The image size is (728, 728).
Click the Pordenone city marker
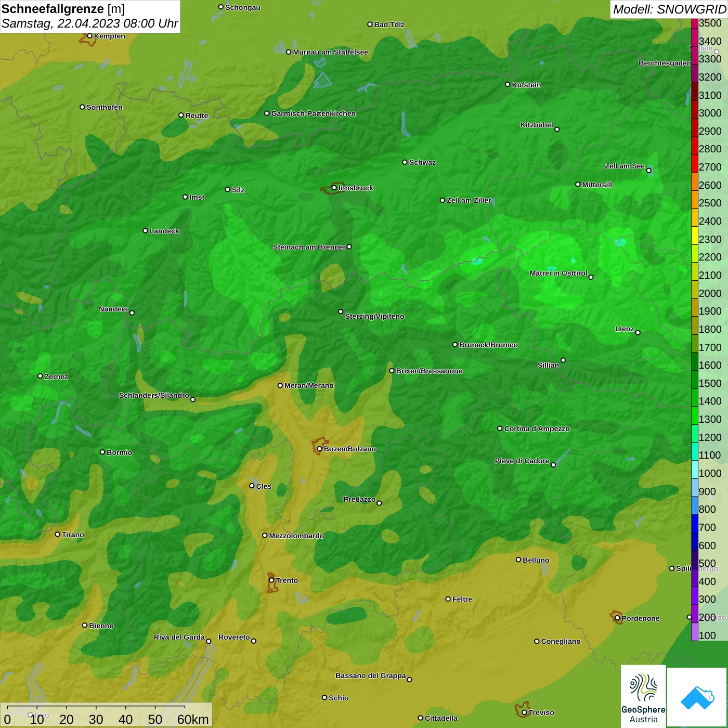pos(617,618)
